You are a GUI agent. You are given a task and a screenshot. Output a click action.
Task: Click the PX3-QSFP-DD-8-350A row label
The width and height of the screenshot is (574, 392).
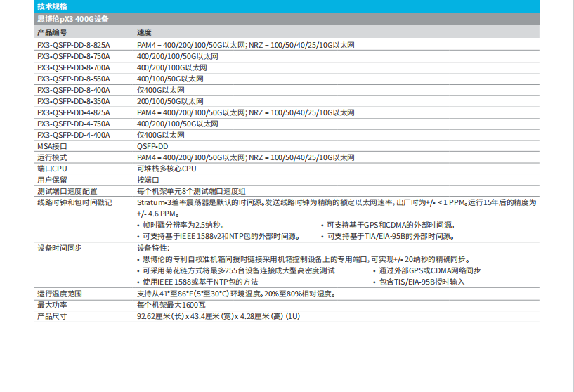click(x=74, y=101)
